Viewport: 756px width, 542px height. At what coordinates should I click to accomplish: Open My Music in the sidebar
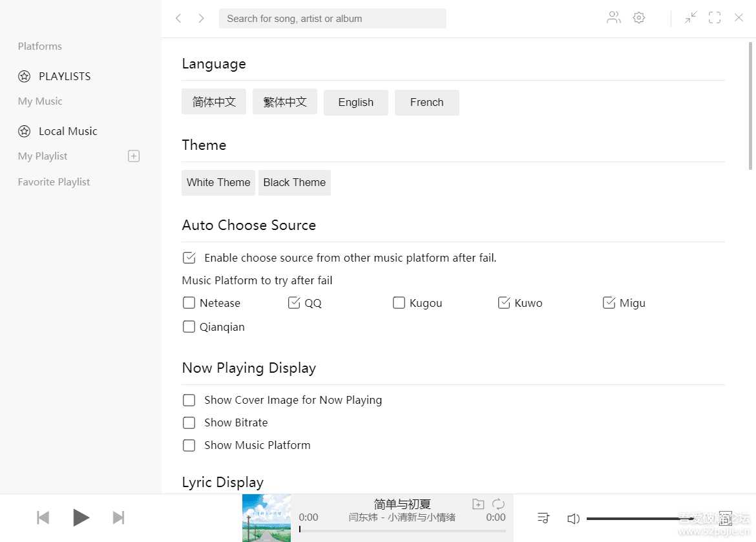[x=40, y=101]
